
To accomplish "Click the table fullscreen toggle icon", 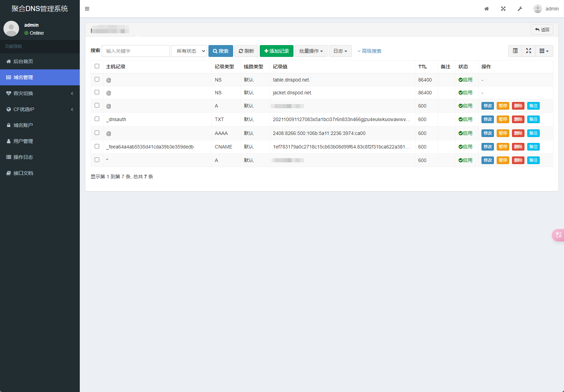I will click(529, 51).
